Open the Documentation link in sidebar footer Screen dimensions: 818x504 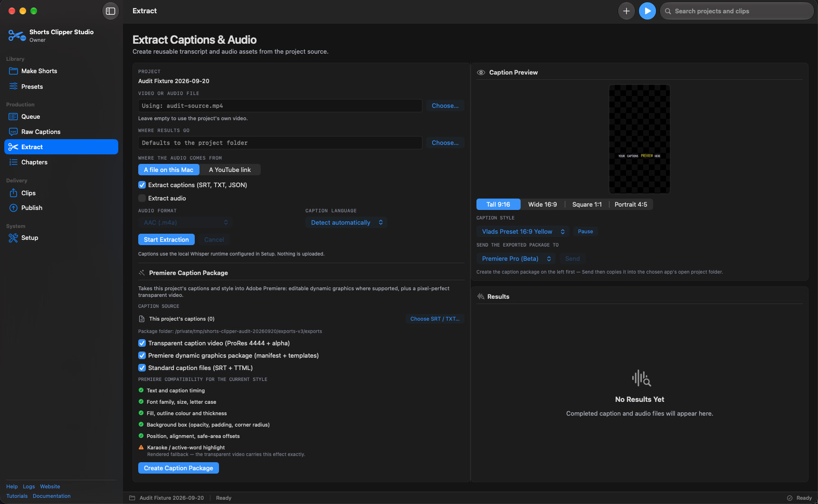(52, 496)
